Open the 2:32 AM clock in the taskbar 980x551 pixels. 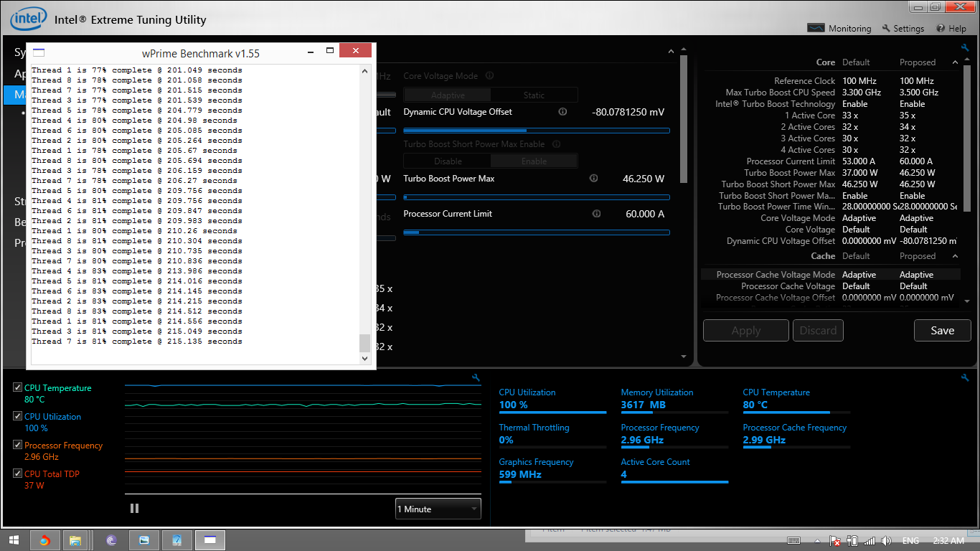[949, 541]
